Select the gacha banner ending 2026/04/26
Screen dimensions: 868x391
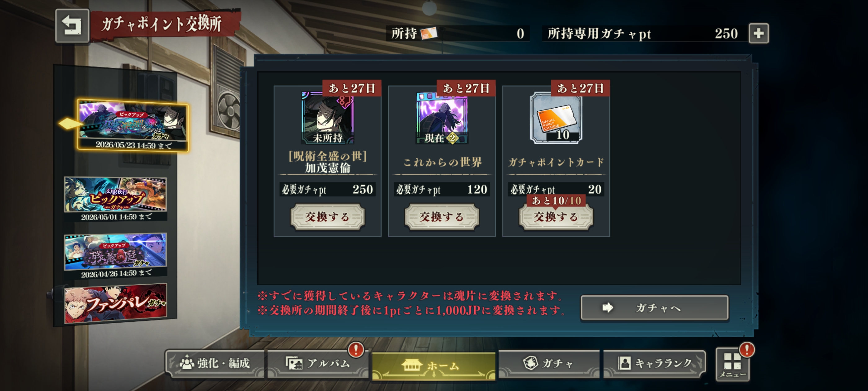coord(116,256)
